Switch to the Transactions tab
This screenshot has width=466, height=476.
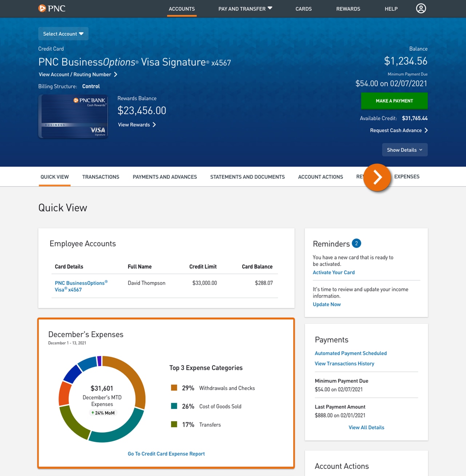click(x=100, y=177)
